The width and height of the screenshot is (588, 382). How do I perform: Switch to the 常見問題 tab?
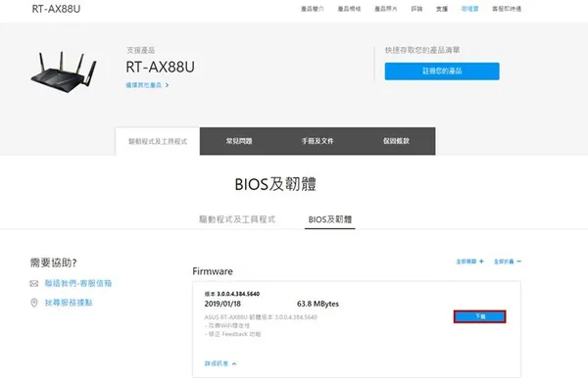click(x=239, y=141)
